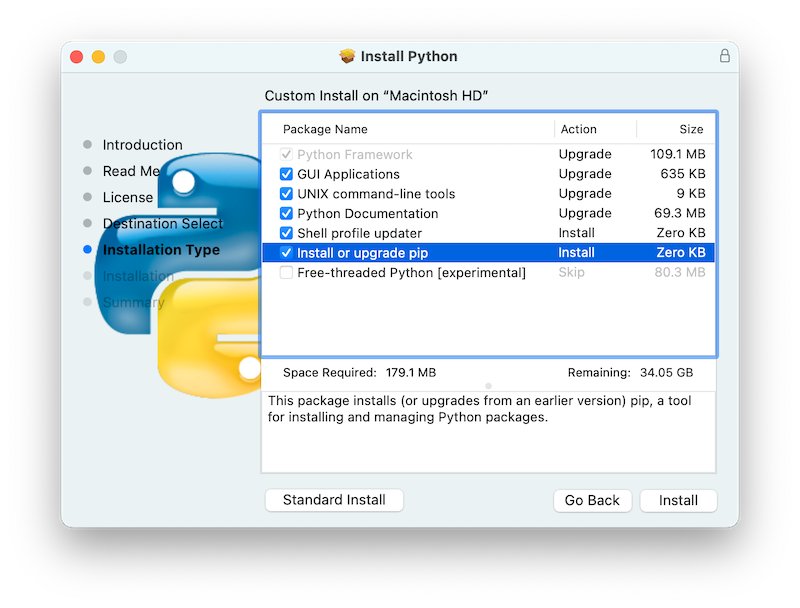The width and height of the screenshot is (800, 608).
Task: Select the Python Documentation row label
Action: (x=367, y=213)
